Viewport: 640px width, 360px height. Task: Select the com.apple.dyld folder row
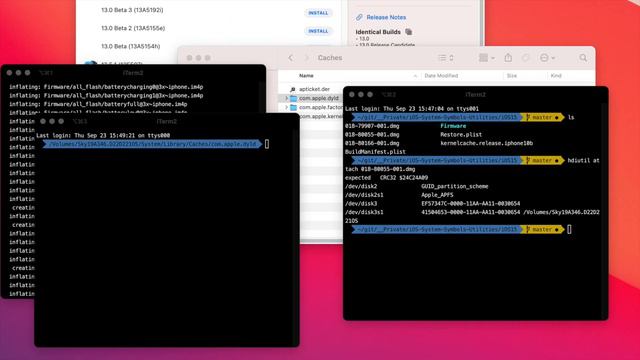(x=311, y=98)
